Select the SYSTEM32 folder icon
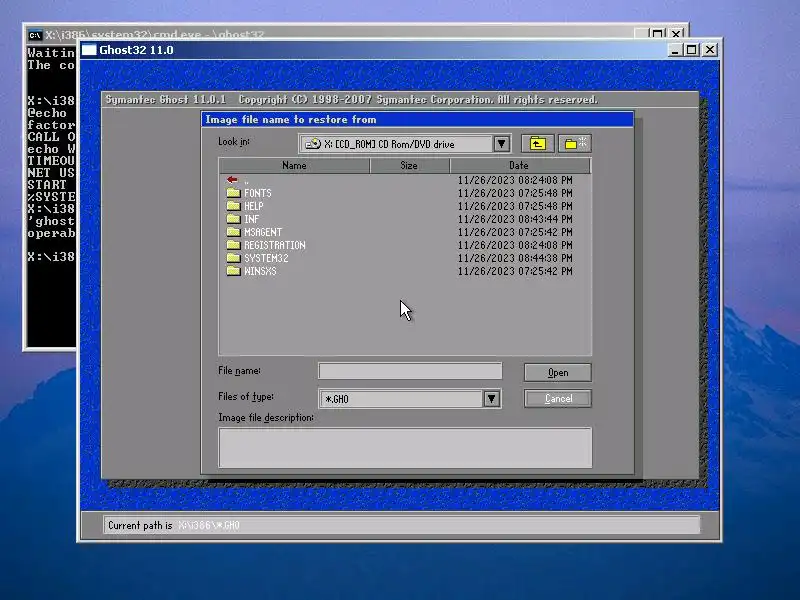This screenshot has width=800, height=600. (x=234, y=258)
